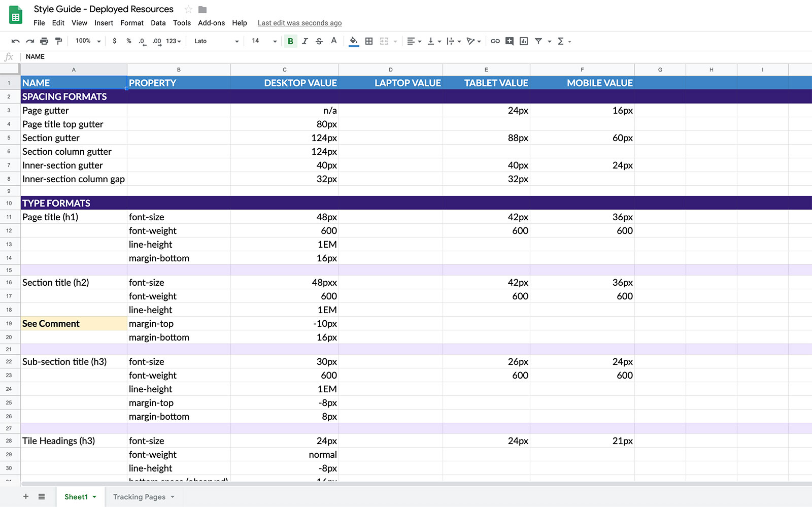812x507 pixels.
Task: Open the All Sheets list icon
Action: tap(42, 496)
